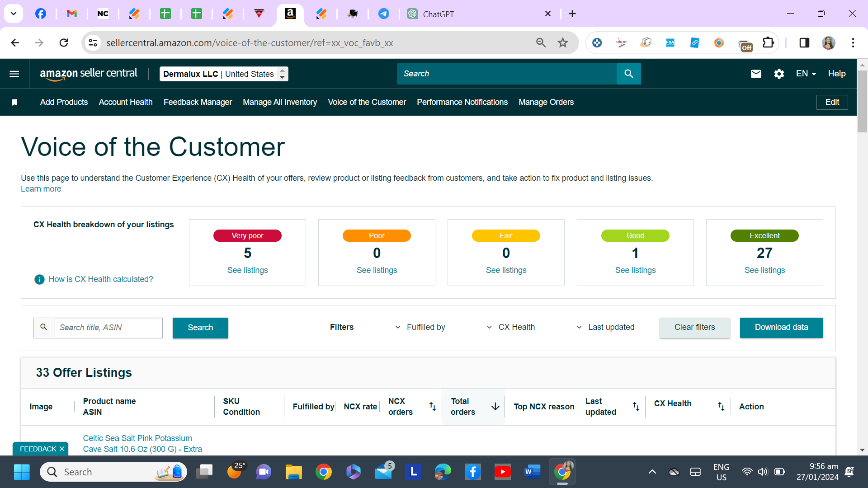See listings under Excellent
The height and width of the screenshot is (488, 868).
(x=764, y=270)
